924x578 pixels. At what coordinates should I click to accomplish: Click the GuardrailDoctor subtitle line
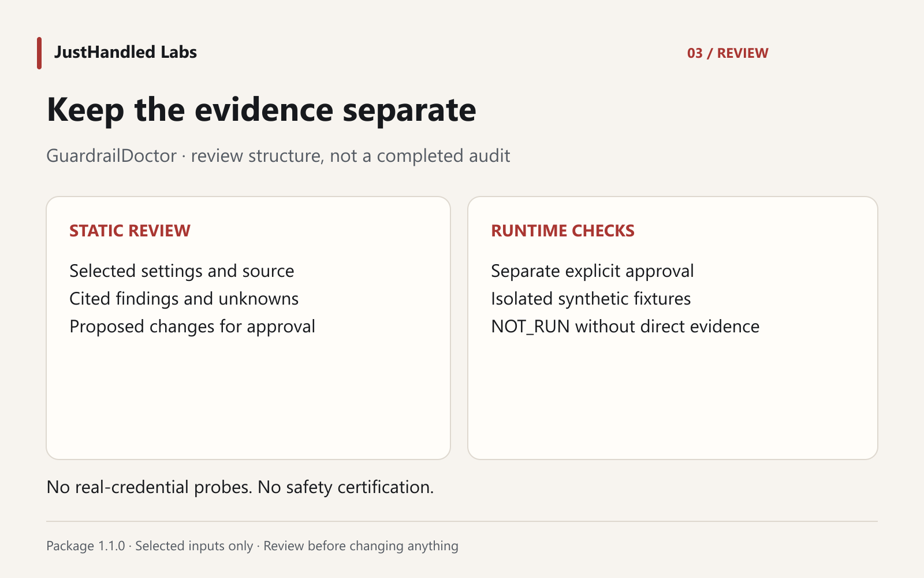(x=278, y=156)
